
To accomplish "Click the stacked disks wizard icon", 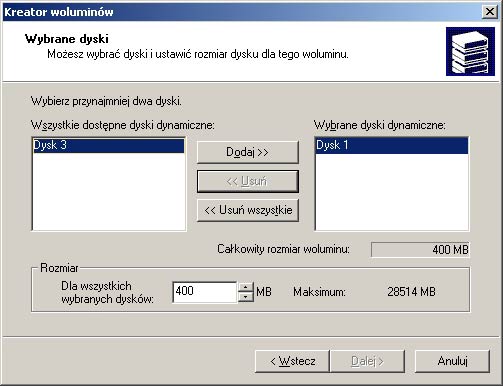I will 470,52.
